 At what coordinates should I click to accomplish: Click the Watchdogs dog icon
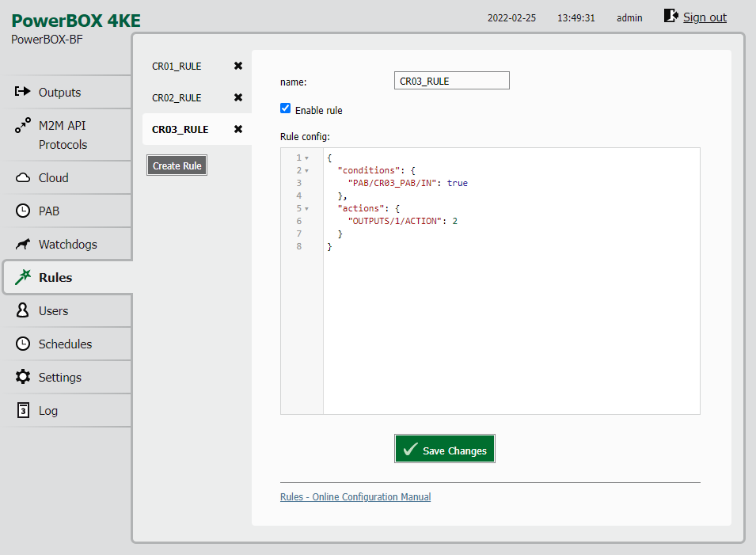(x=23, y=244)
